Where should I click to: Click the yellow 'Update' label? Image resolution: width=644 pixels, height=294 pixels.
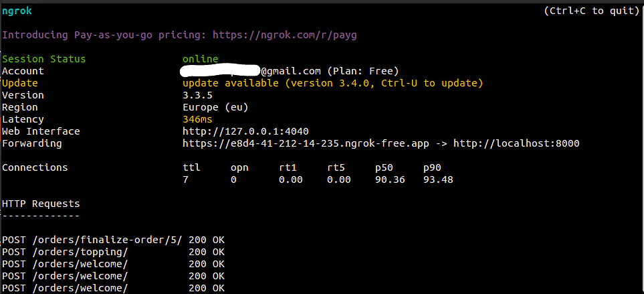tap(20, 83)
